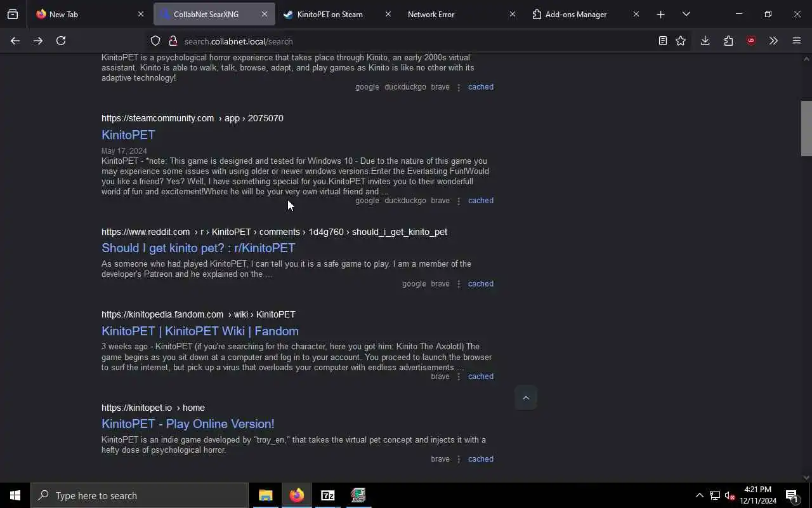
Task: Go forward one page
Action: point(38,41)
